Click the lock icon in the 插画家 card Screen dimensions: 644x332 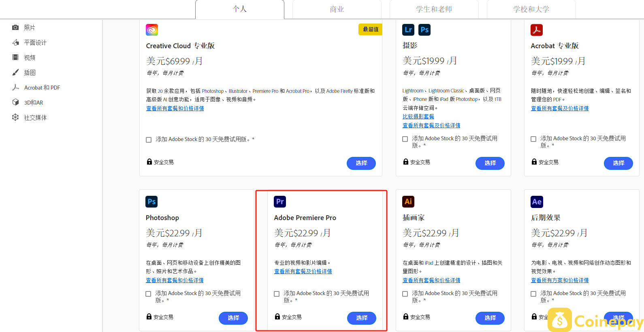tap(406, 317)
